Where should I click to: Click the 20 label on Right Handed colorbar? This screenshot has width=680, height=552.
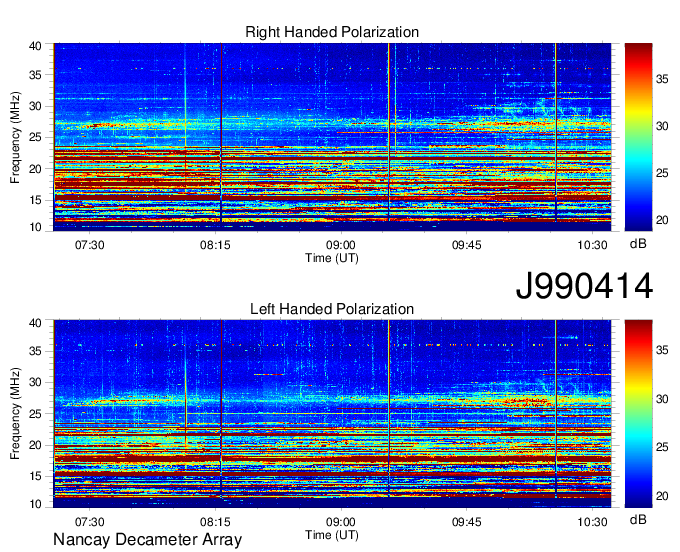tap(662, 220)
